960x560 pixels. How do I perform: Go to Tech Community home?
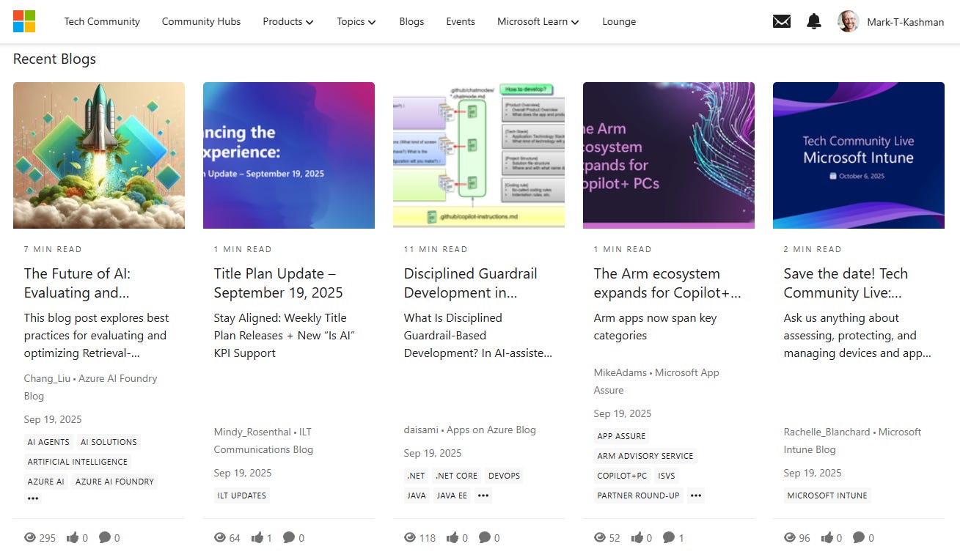(102, 21)
